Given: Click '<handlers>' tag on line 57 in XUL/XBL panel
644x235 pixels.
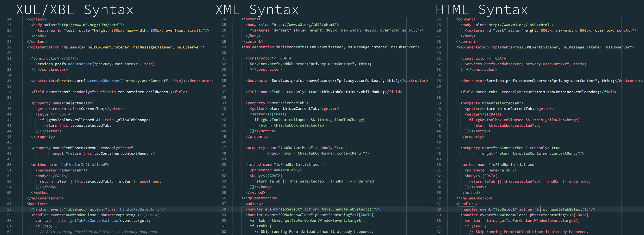Looking at the screenshot, I should [37, 204].
